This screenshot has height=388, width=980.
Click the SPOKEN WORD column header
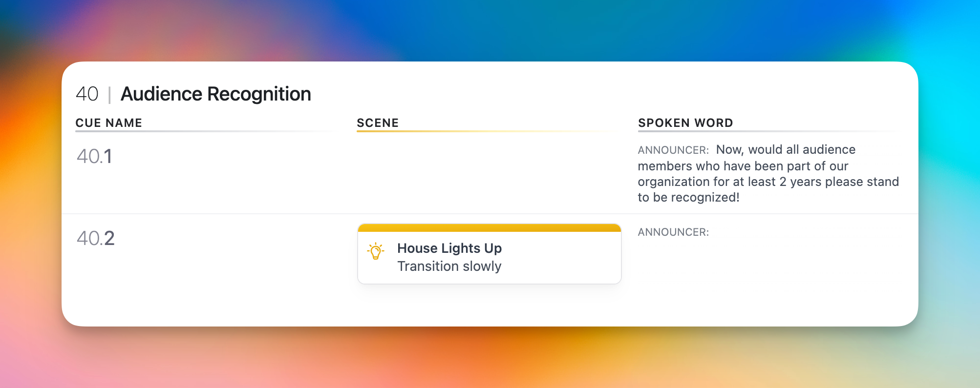tap(685, 123)
